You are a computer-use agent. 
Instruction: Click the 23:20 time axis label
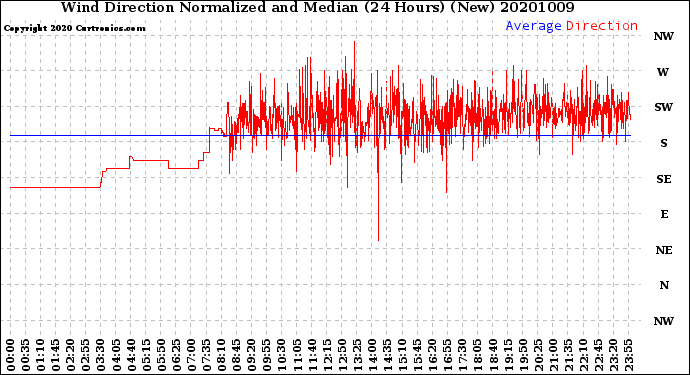click(613, 355)
